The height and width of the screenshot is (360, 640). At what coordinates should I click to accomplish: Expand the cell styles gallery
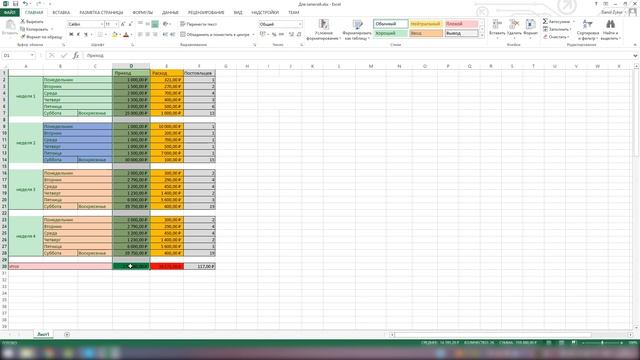482,36
